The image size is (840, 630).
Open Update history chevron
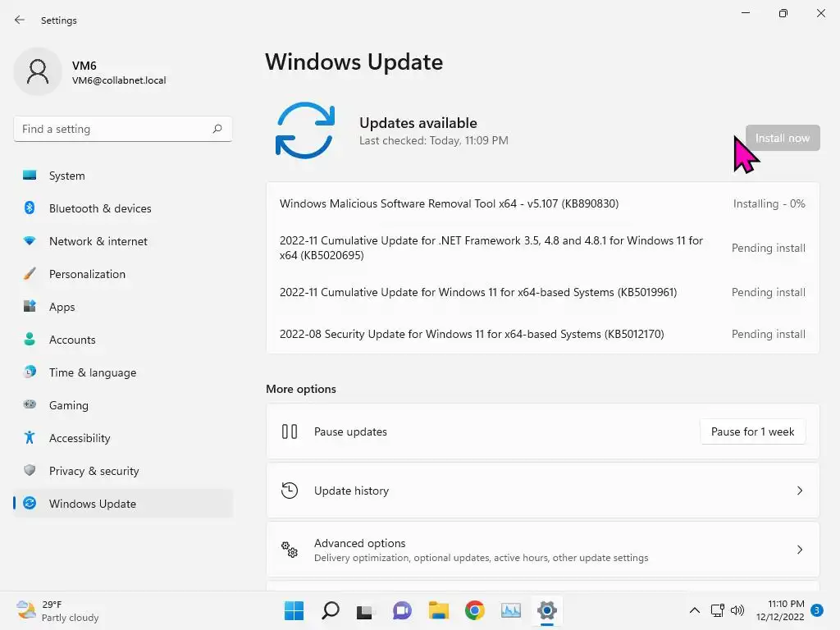point(799,491)
